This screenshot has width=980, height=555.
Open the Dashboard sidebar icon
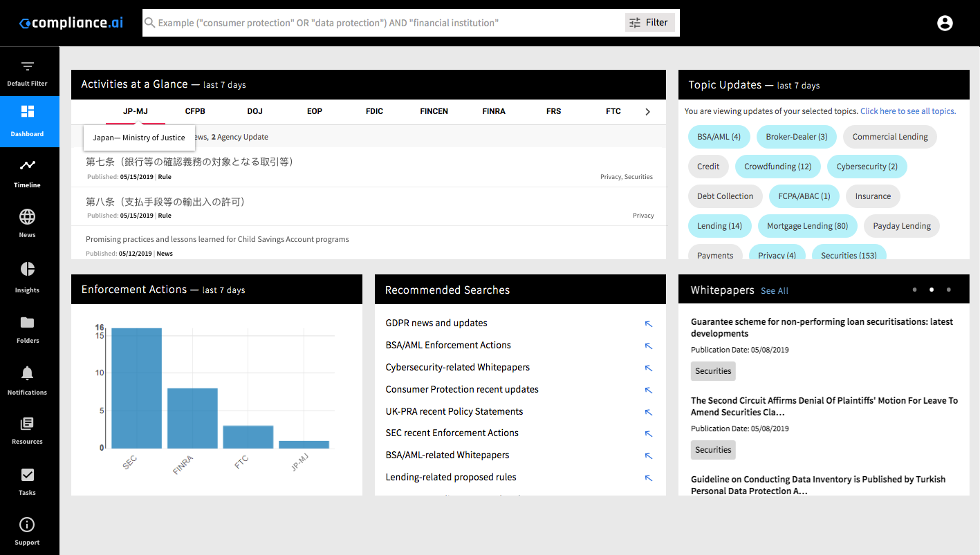coord(27,112)
